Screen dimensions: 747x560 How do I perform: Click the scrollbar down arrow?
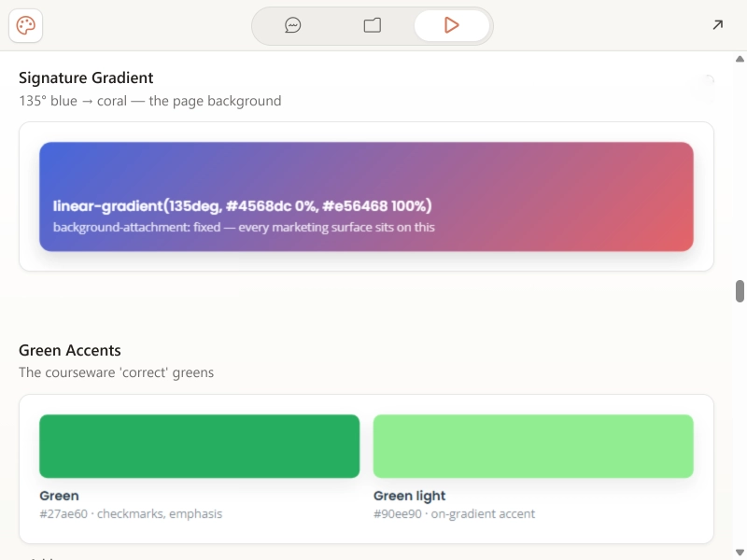[740, 553]
